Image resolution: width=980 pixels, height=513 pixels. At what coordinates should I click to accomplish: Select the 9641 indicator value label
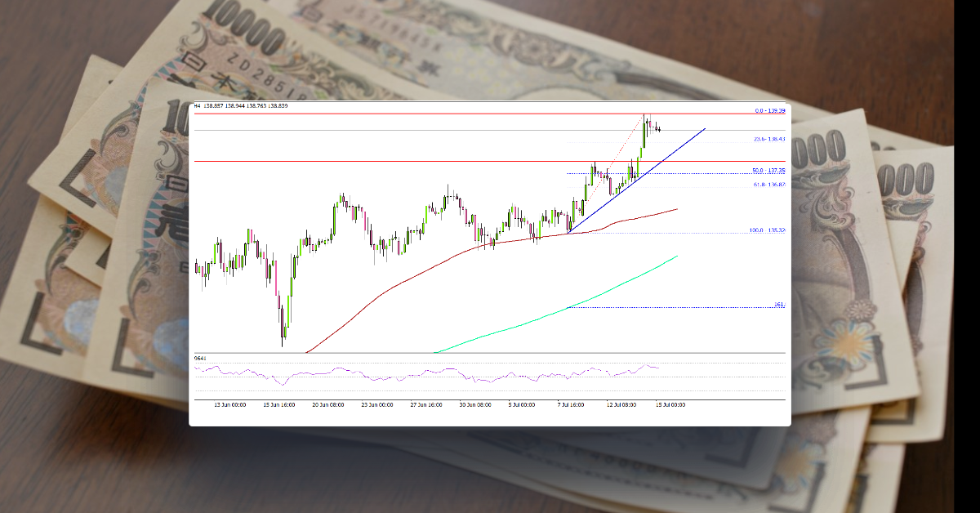pos(198,358)
